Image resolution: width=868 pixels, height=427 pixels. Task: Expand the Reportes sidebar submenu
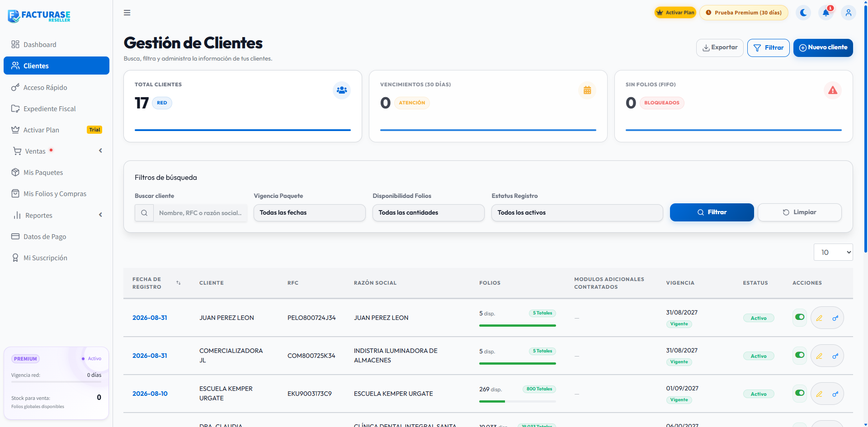pos(57,215)
